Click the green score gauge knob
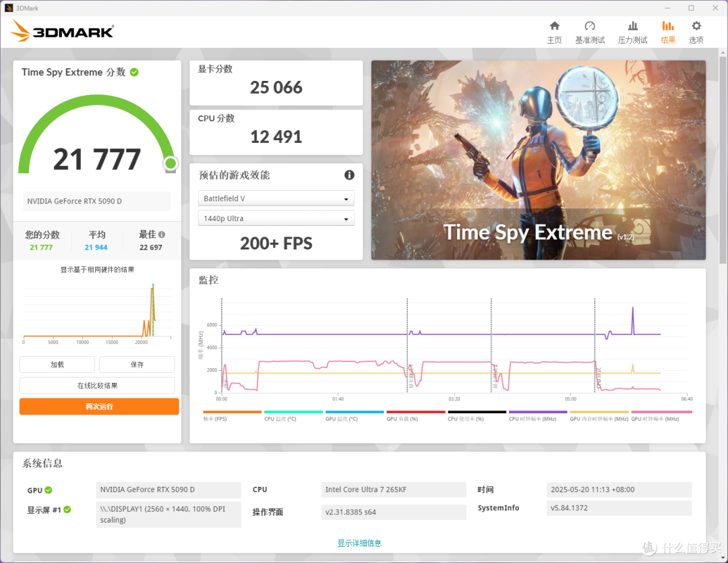 pyautogui.click(x=171, y=163)
